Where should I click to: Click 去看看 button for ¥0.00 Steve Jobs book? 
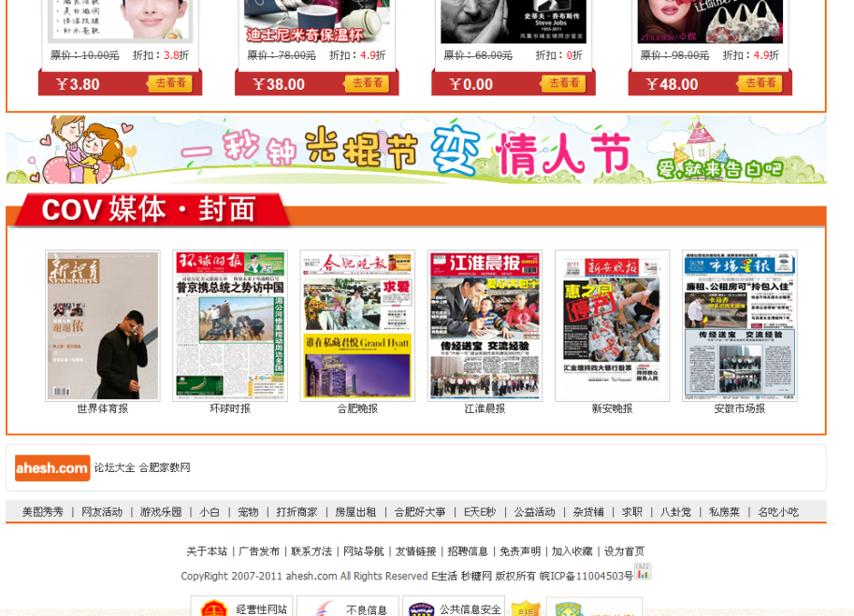coord(563,83)
